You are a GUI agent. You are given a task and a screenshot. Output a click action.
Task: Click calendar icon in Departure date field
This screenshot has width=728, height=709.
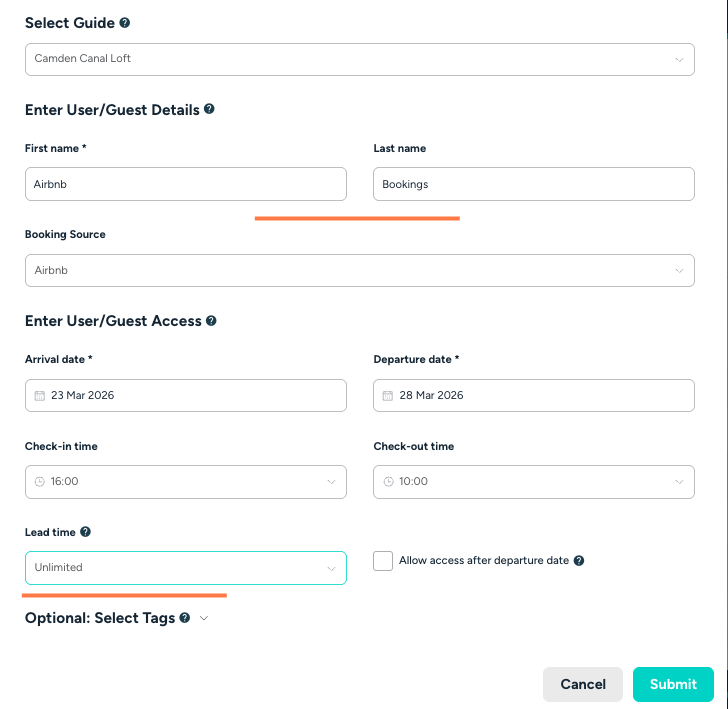tap(388, 395)
